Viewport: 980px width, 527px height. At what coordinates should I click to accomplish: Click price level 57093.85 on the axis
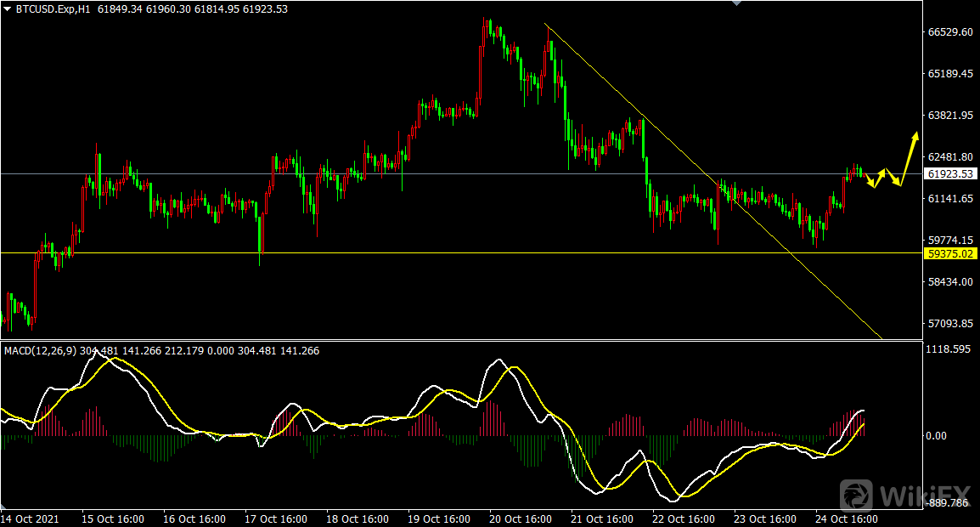[950, 324]
